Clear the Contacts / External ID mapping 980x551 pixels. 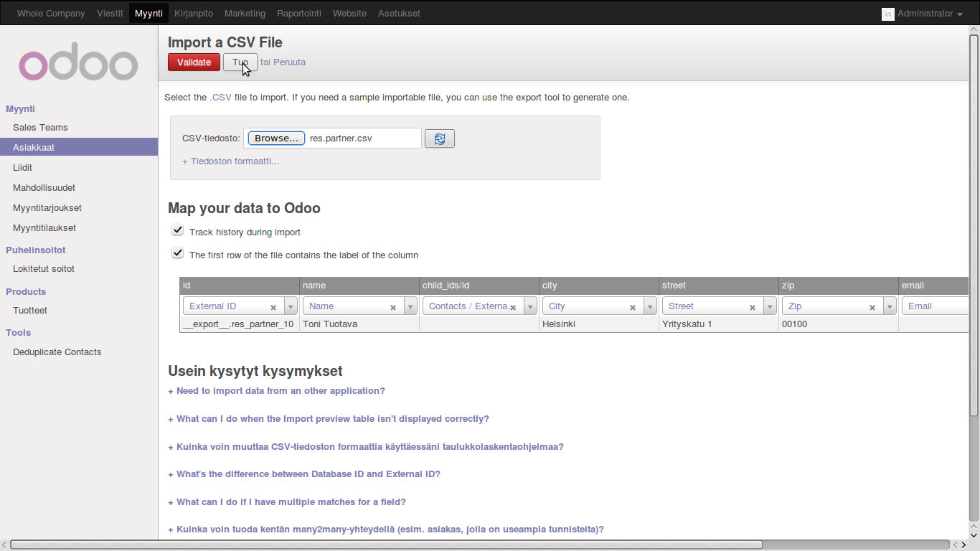tap(513, 307)
